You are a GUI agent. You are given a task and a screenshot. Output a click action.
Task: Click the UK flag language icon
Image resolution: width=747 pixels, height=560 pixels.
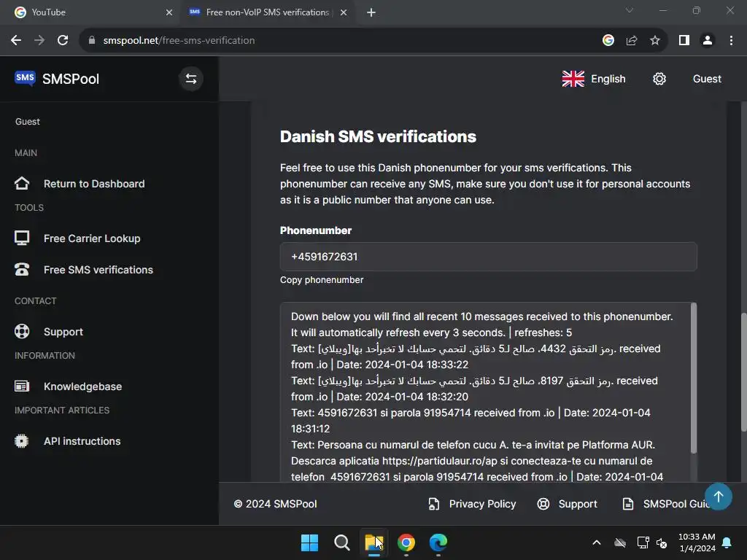point(573,79)
